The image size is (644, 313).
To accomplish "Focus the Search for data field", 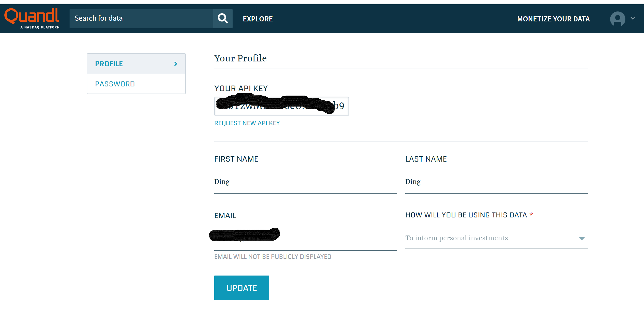I will coord(141,19).
